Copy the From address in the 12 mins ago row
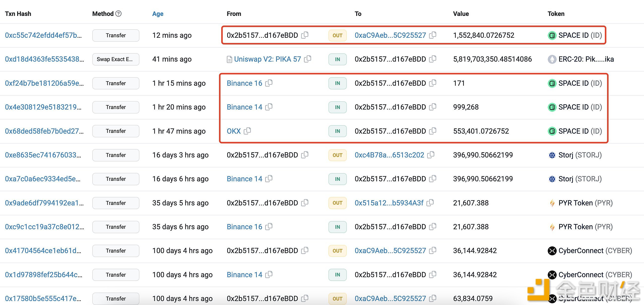This screenshot has width=644, height=305. point(305,35)
